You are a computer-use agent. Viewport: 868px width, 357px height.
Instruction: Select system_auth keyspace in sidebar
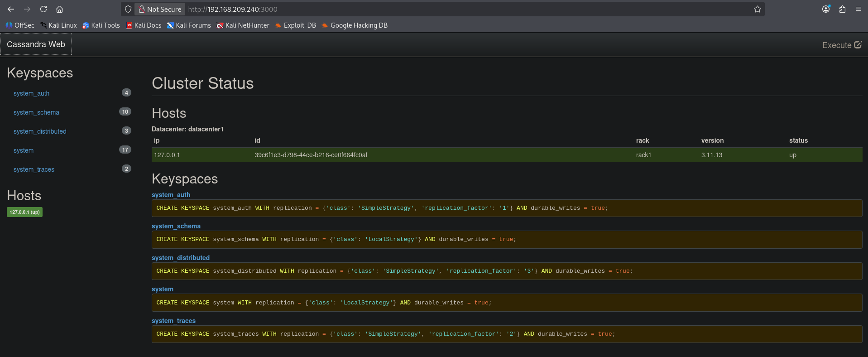pyautogui.click(x=31, y=93)
